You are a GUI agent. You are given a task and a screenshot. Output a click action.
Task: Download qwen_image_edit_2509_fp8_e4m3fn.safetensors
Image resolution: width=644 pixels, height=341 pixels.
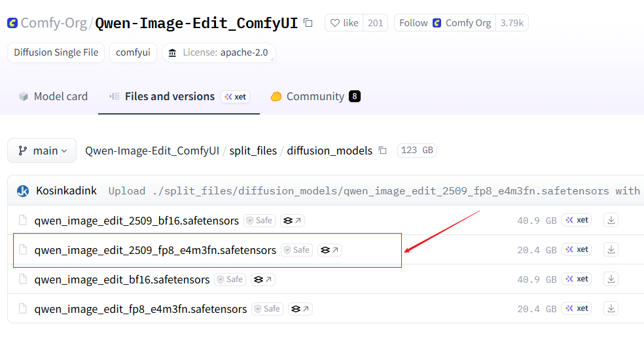tap(611, 249)
